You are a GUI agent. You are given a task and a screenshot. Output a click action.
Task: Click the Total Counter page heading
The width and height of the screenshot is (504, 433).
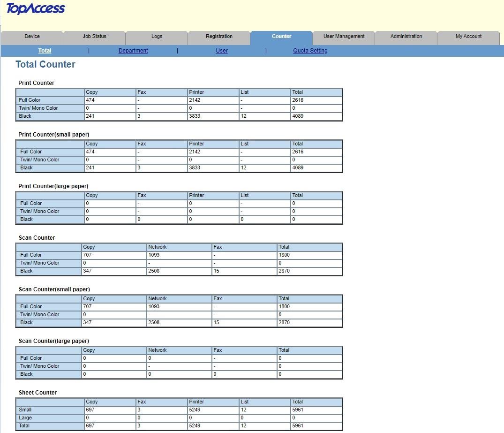pos(45,64)
